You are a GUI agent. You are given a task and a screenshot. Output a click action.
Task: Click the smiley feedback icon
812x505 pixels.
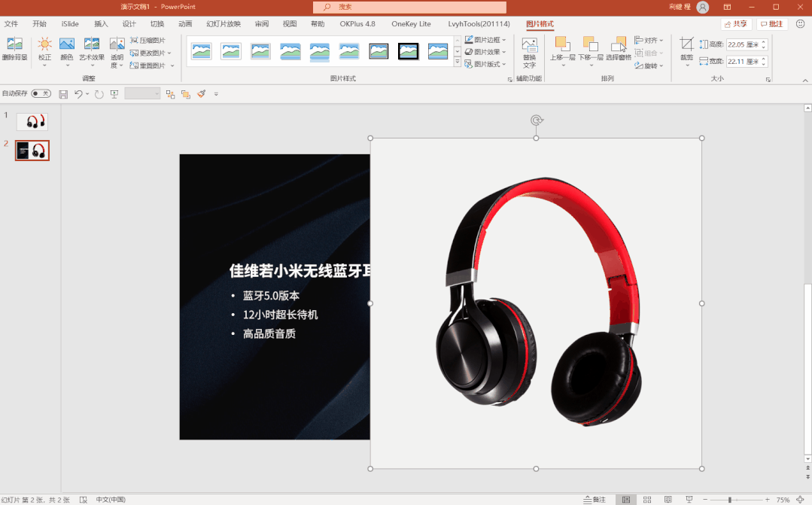click(x=800, y=24)
